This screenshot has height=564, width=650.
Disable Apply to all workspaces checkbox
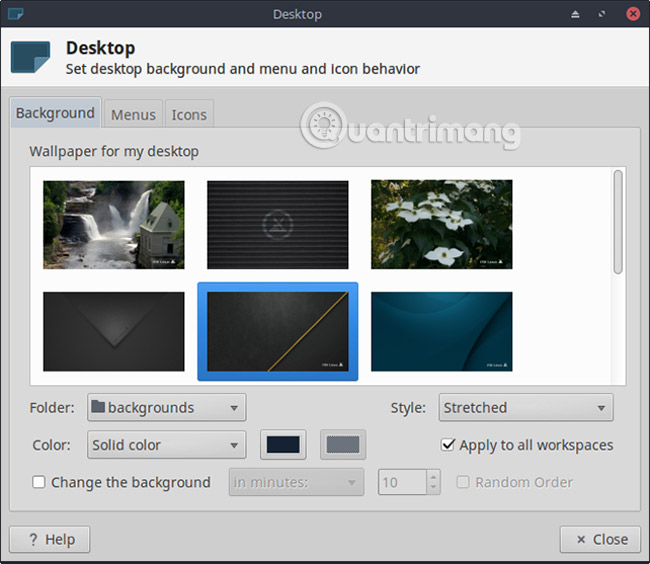[x=448, y=445]
